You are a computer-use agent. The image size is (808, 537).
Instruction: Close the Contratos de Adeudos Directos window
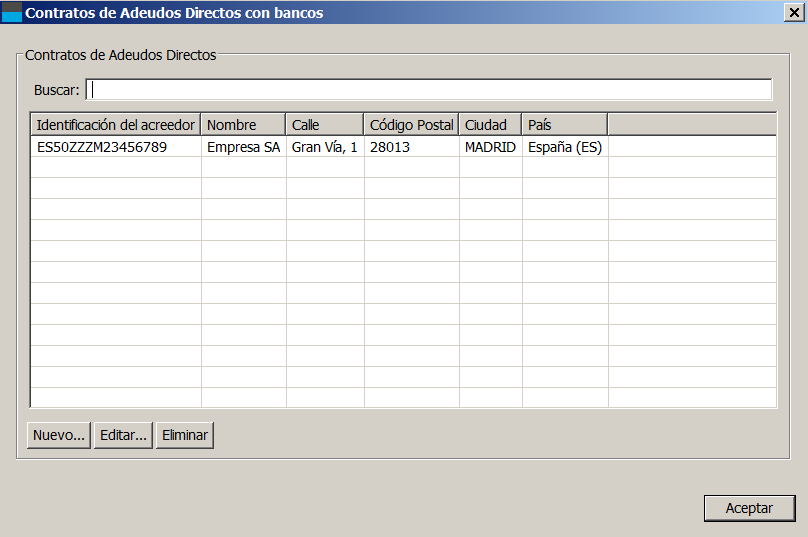(794, 12)
